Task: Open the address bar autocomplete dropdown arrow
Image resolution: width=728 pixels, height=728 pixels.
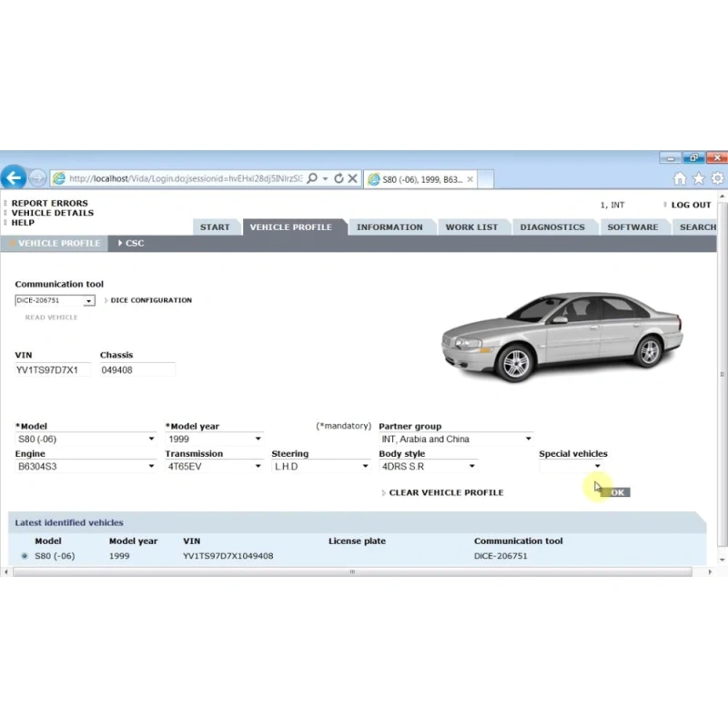Action: click(325, 178)
